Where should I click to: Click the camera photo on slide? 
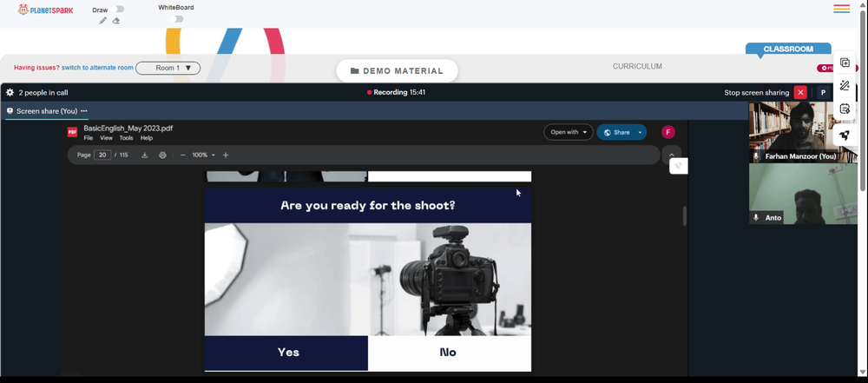[x=367, y=280]
